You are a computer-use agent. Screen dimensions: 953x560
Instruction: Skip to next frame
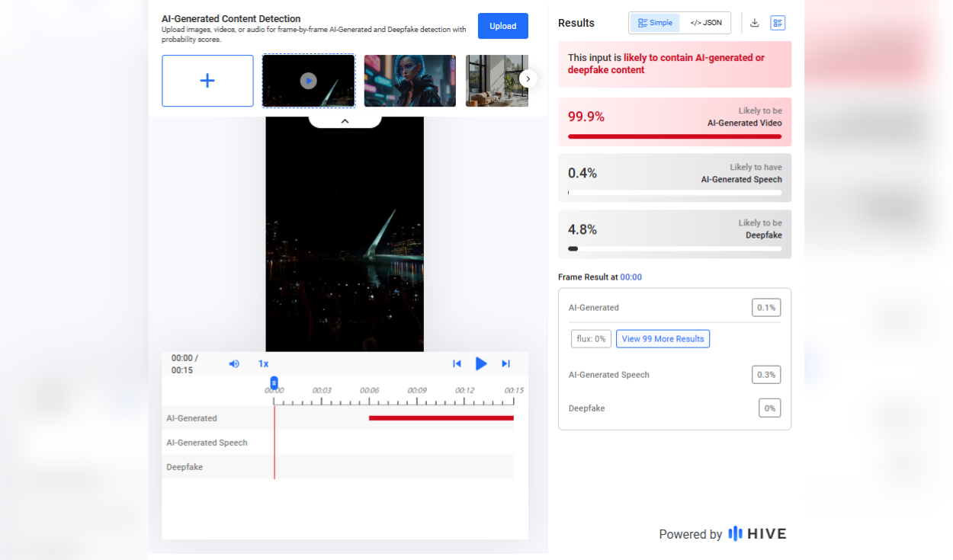[x=505, y=363]
